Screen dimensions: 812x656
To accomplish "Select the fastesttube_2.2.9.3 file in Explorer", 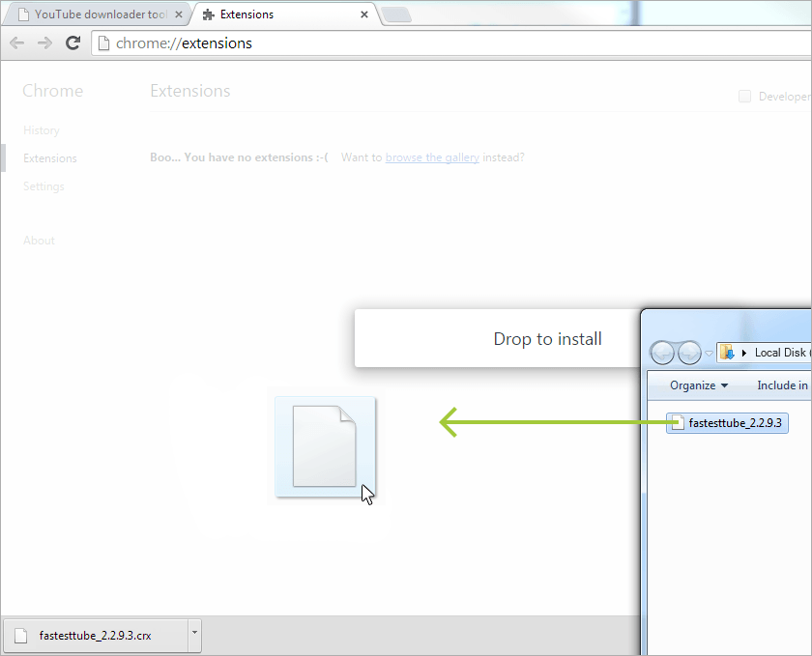I will click(x=727, y=423).
